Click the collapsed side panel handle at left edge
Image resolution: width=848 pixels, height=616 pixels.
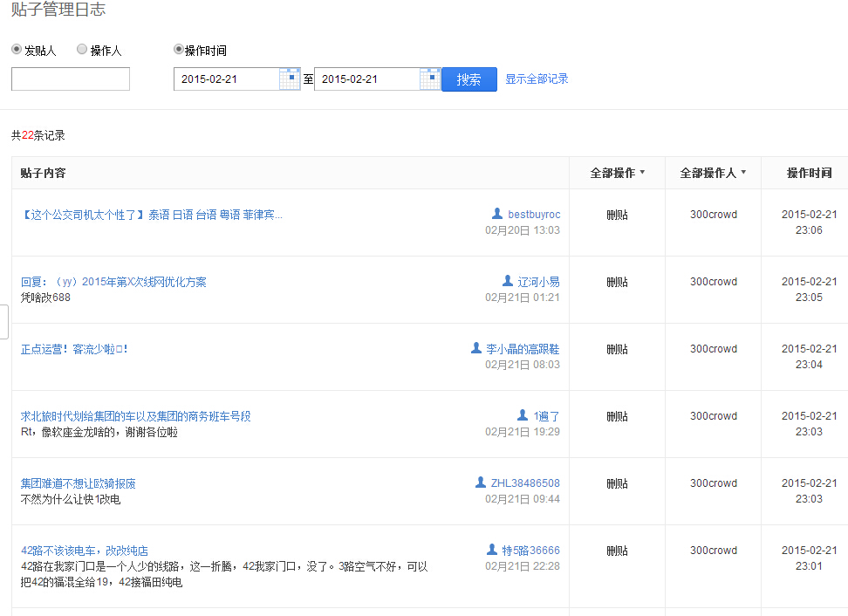(3, 322)
